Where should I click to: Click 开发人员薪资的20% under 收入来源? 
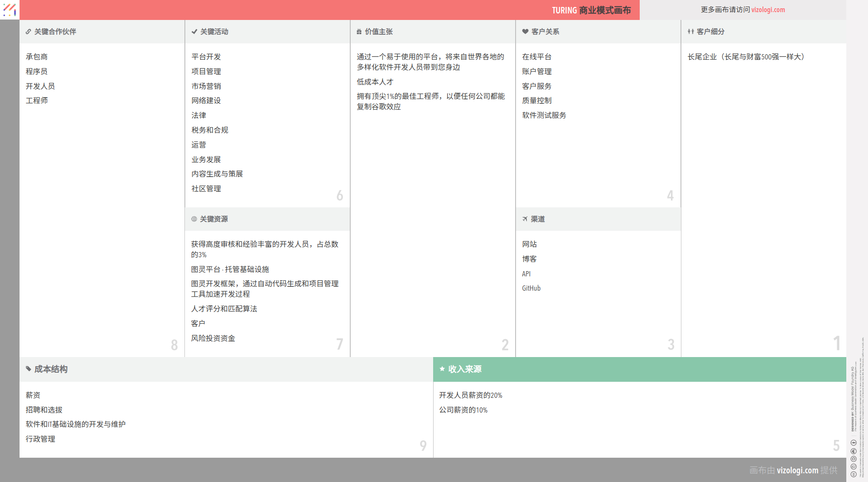470,395
